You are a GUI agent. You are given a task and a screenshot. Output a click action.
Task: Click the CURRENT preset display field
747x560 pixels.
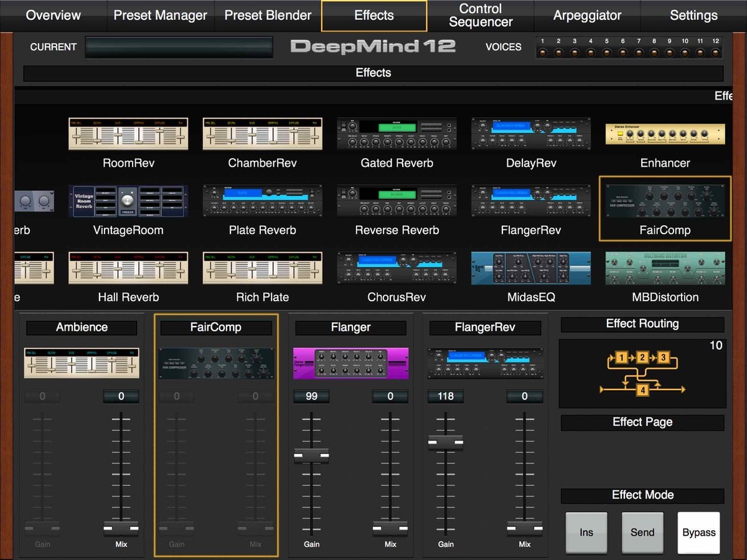click(x=179, y=47)
